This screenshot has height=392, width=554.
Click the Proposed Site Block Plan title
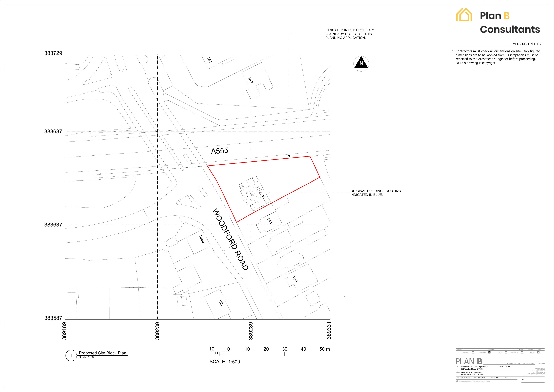pyautogui.click(x=103, y=353)
